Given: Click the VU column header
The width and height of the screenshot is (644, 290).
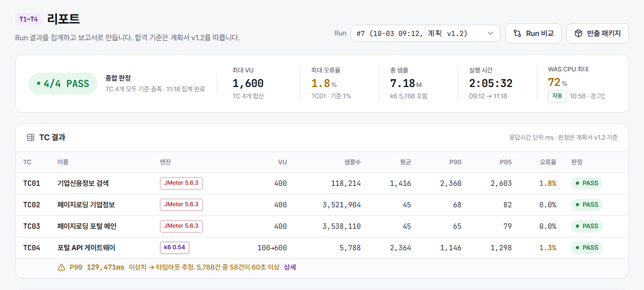Looking at the screenshot, I should tap(282, 162).
